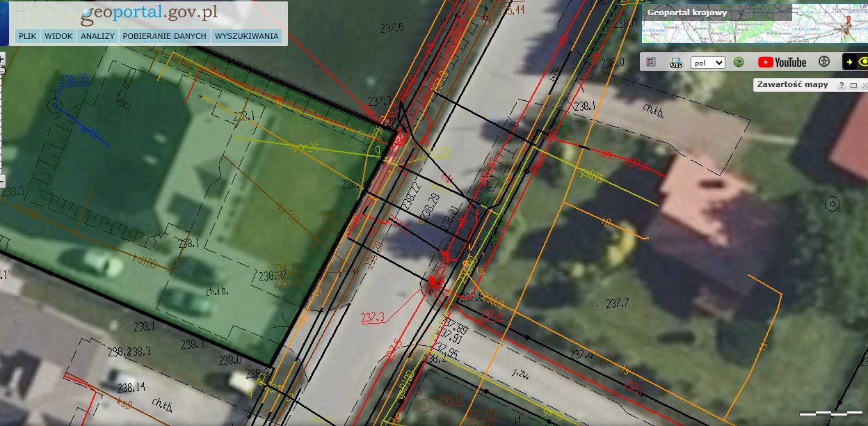Toggle high-contrast yellow eye icon
Screen dimensions: 868x426
(x=864, y=62)
